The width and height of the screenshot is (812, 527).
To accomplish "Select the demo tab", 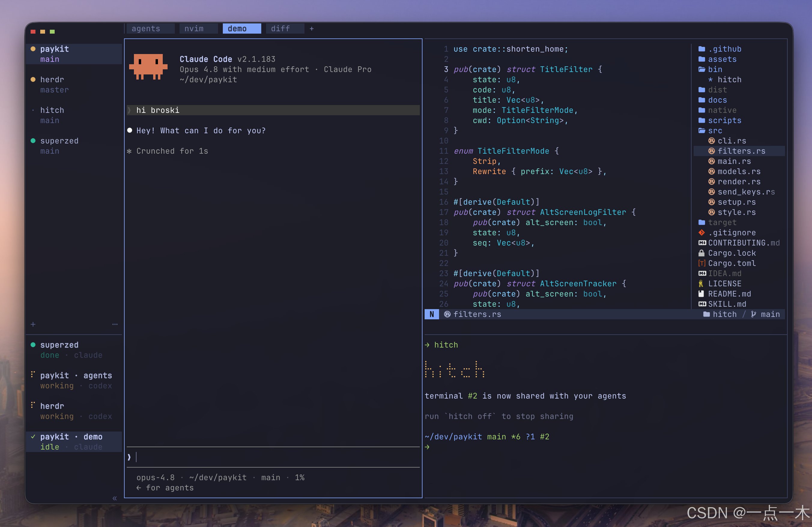I will point(241,29).
